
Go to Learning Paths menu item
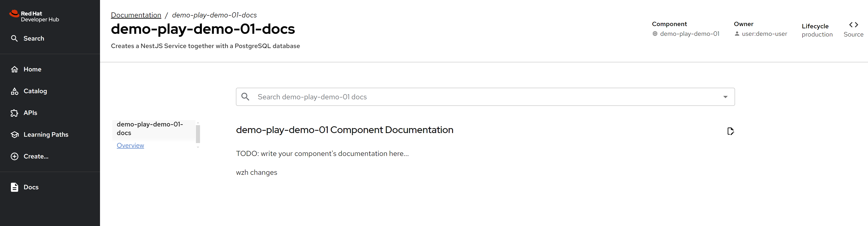[x=46, y=134]
